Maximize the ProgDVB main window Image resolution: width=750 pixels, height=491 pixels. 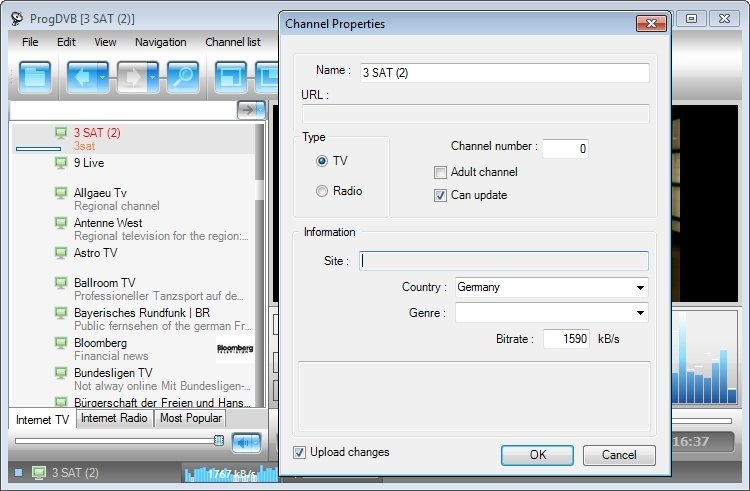691,19
